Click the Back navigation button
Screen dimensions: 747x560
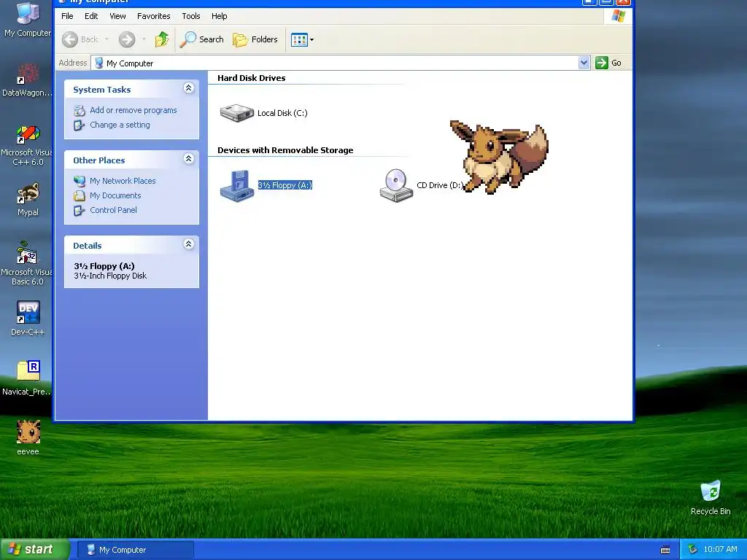[x=80, y=39]
